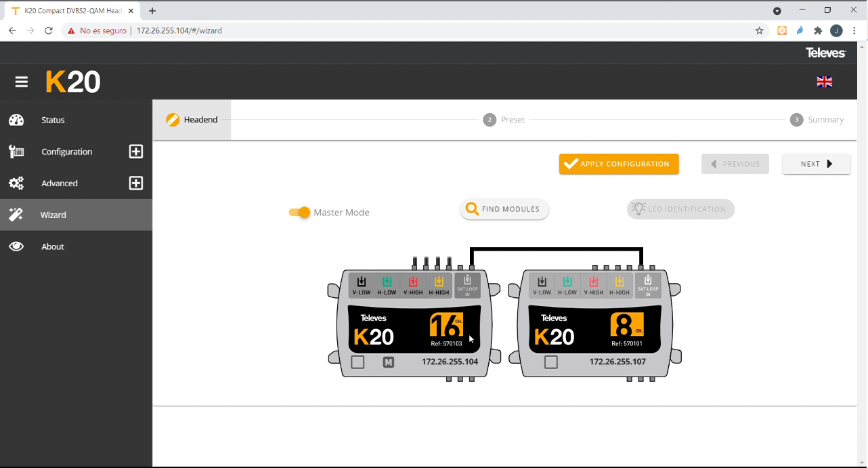
Task: Check the box on module 172.26.255.107
Action: click(x=551, y=362)
